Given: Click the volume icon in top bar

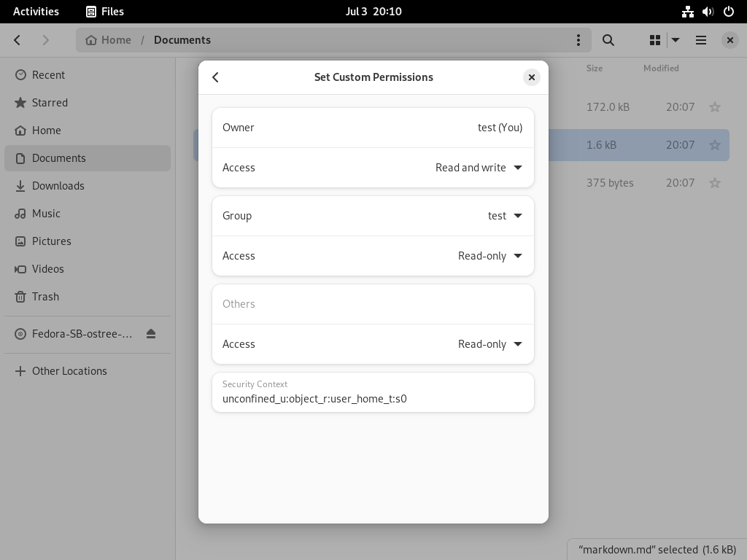Looking at the screenshot, I should point(708,12).
